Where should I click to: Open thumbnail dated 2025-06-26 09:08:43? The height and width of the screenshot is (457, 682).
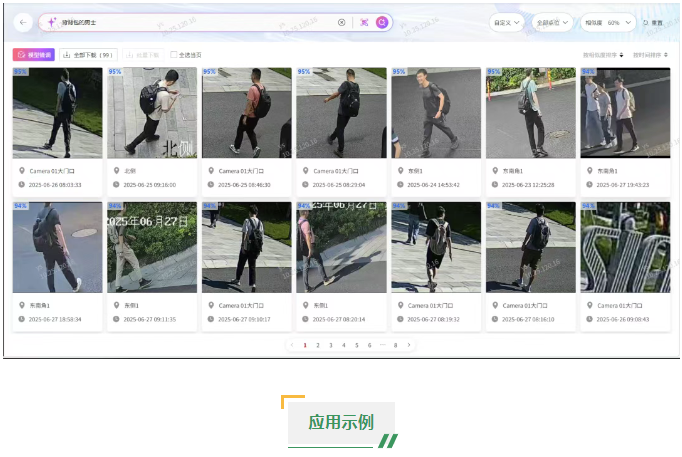point(625,247)
